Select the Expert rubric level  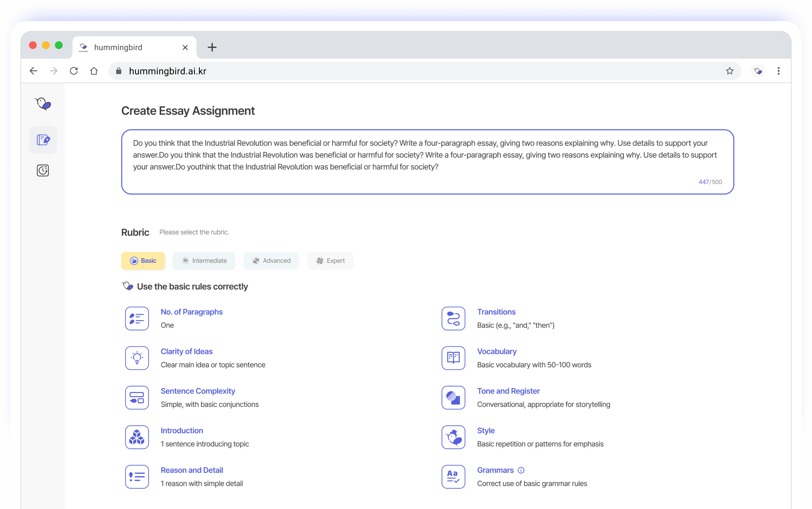pyautogui.click(x=330, y=261)
